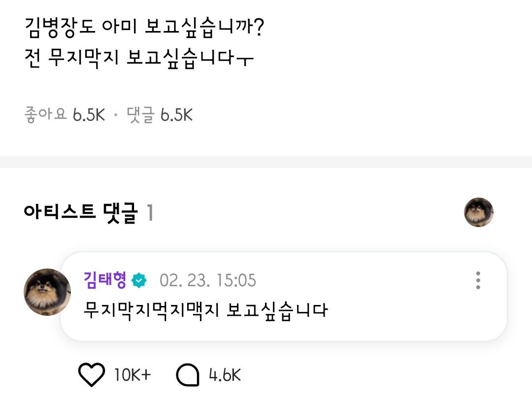The image size is (532, 403).
Task: Open 김태형's profile via the purple username
Action: [x=105, y=280]
